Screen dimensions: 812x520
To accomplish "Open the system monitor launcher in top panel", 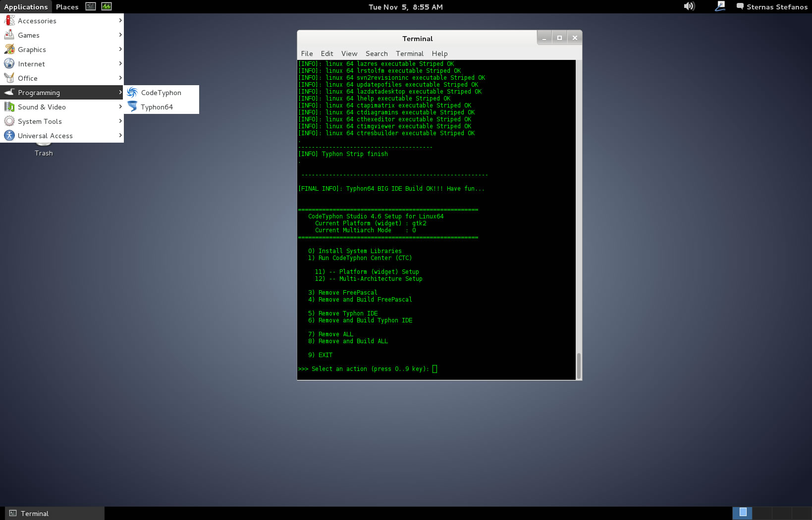I will (107, 6).
